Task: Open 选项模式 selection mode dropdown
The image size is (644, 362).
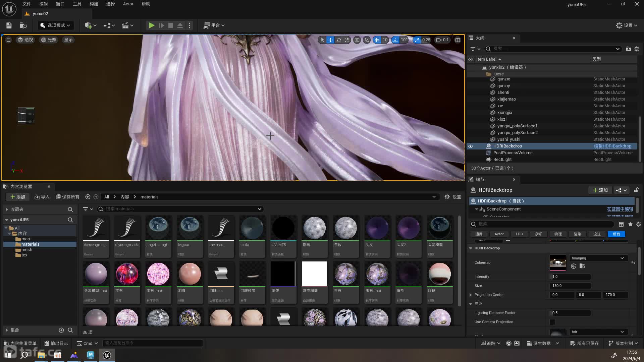Action: (55, 25)
